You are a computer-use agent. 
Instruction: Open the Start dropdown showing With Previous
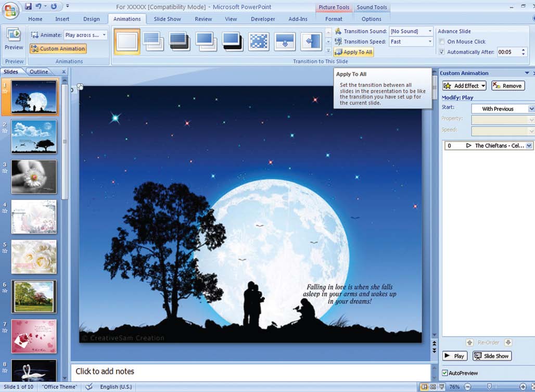[531, 108]
